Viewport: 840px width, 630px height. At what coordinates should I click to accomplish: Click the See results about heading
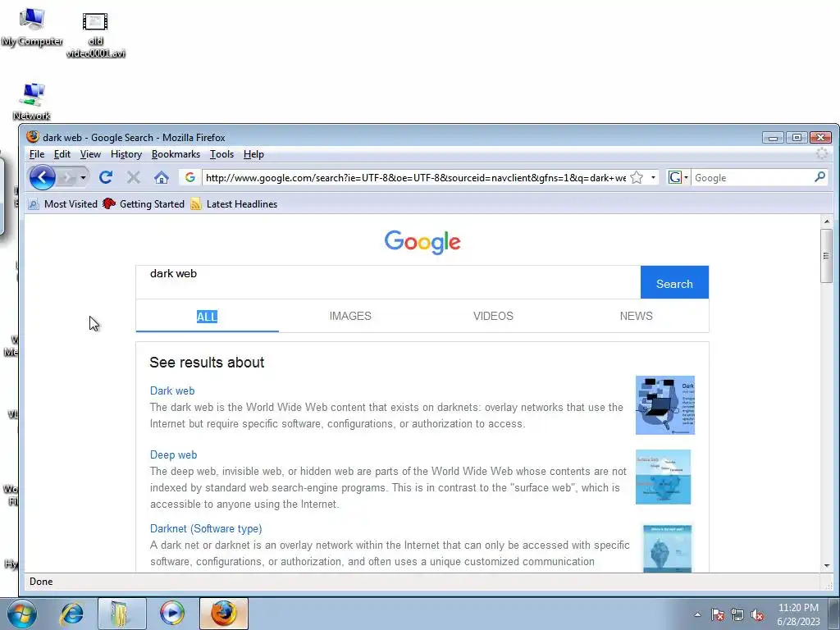coord(207,363)
